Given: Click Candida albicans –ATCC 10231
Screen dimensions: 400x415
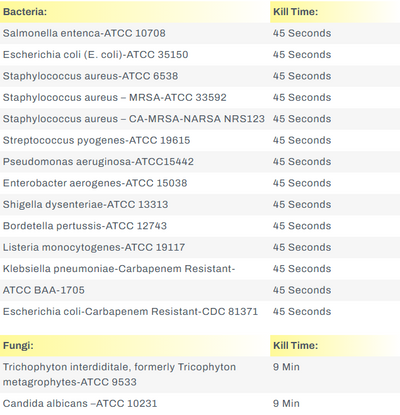Looking at the screenshot, I should click(80, 404).
